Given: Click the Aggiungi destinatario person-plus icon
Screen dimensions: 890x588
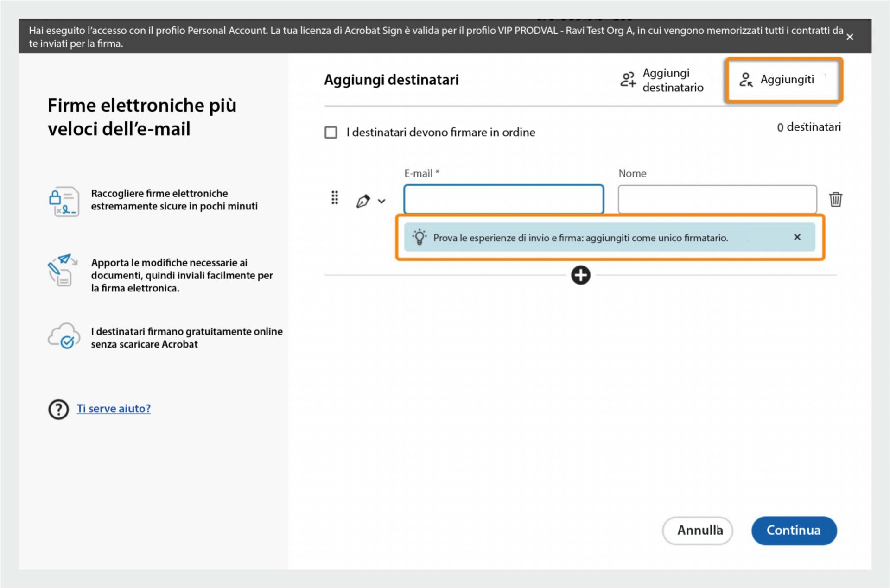Looking at the screenshot, I should tap(628, 80).
